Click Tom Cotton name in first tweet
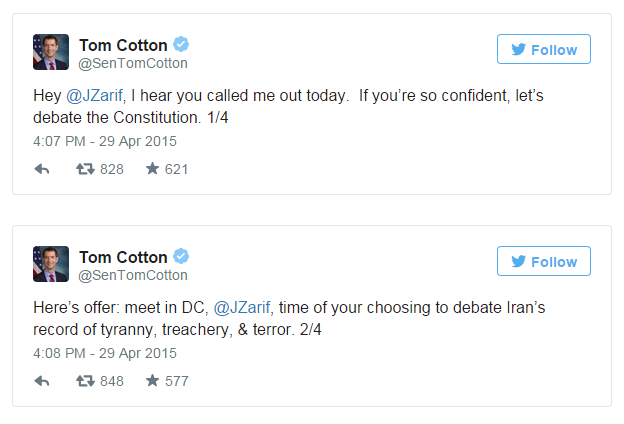This screenshot has width=624, height=424. click(x=123, y=45)
